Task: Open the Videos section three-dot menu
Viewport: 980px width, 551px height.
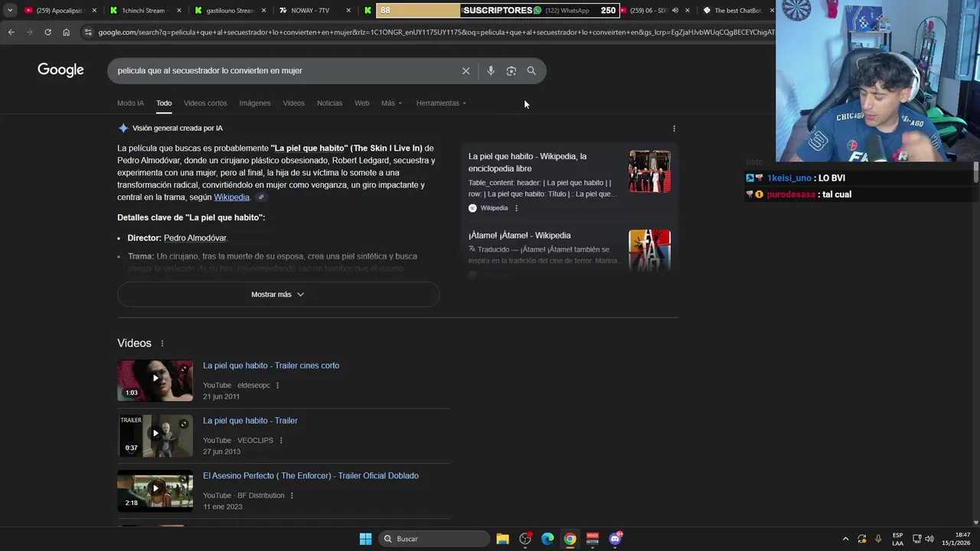Action: pyautogui.click(x=162, y=344)
